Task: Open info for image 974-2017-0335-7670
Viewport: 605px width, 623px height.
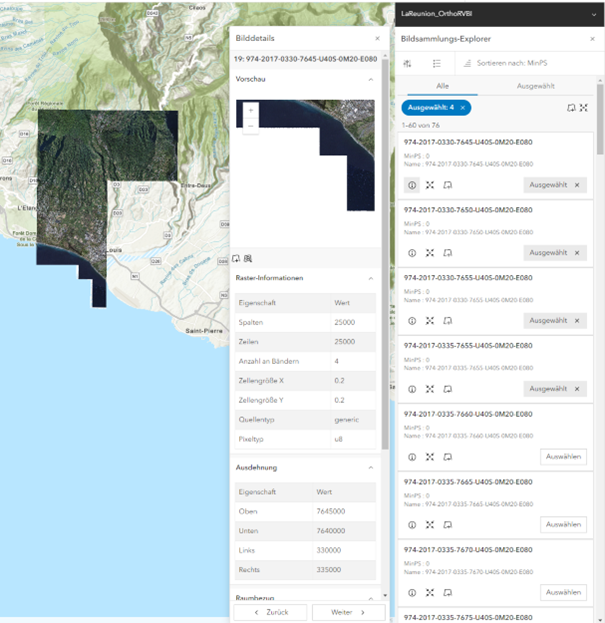Action: tap(412, 593)
